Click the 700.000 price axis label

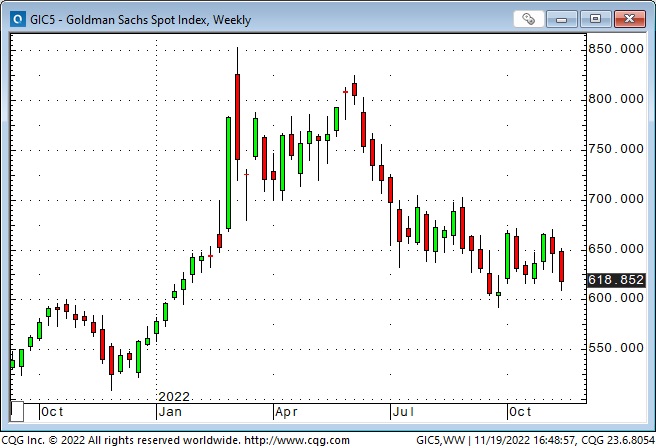tap(616, 199)
